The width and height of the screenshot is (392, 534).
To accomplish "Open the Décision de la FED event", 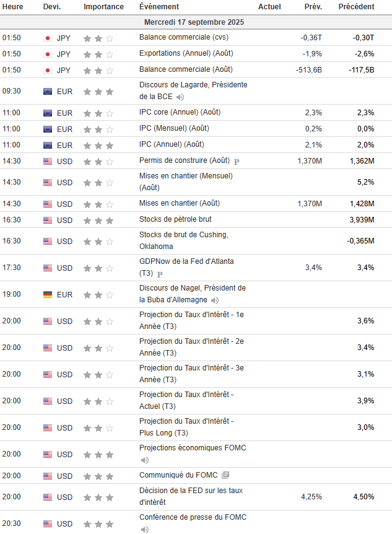I will coord(192,497).
